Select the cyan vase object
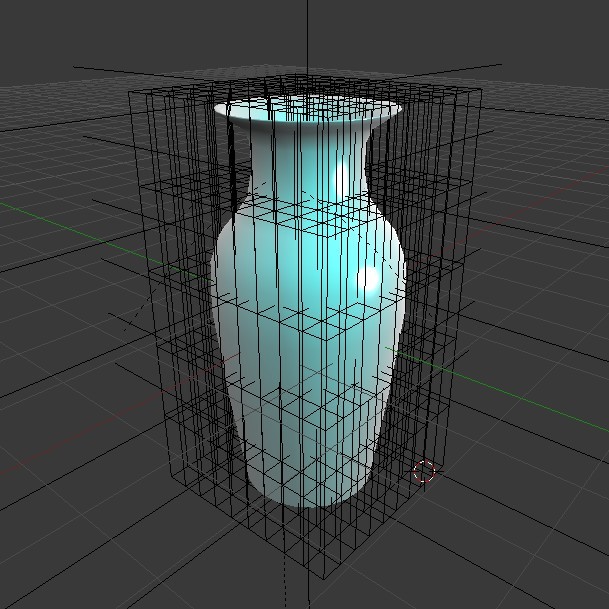Viewport: 609px width, 609px height. point(308,303)
